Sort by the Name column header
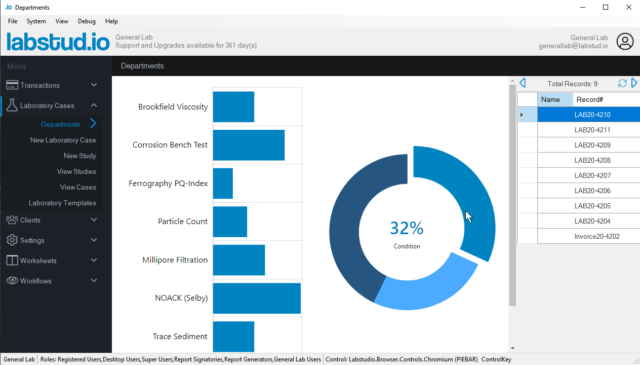The width and height of the screenshot is (640, 365). [555, 100]
